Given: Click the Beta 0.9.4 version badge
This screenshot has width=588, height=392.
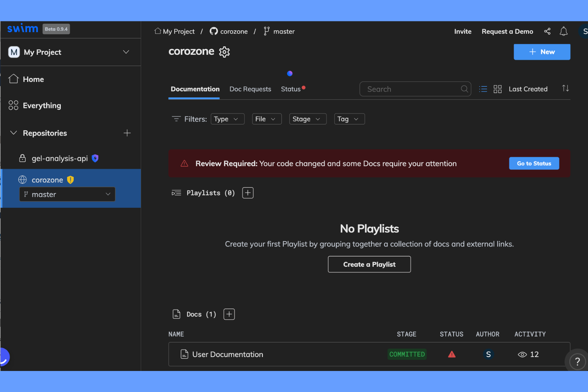Looking at the screenshot, I should coord(56,29).
